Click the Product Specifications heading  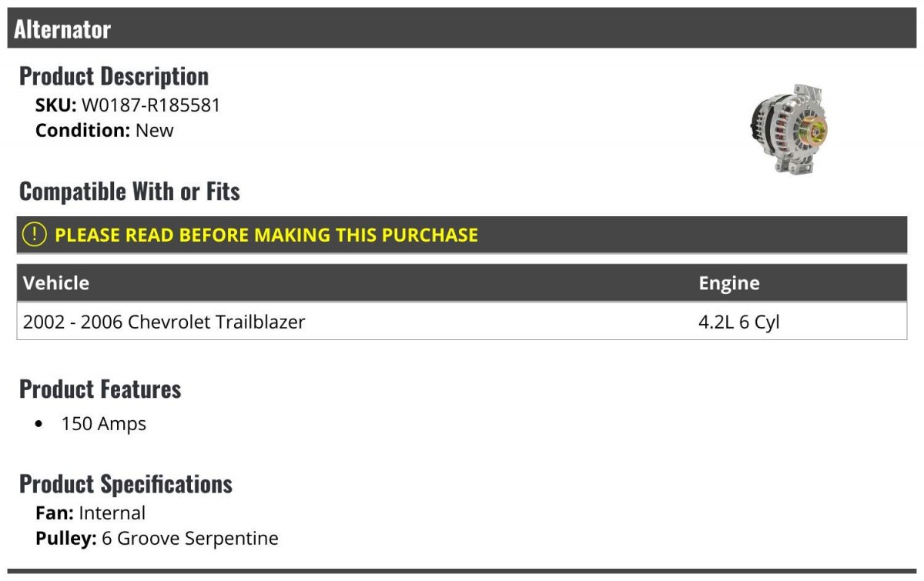pos(126,484)
